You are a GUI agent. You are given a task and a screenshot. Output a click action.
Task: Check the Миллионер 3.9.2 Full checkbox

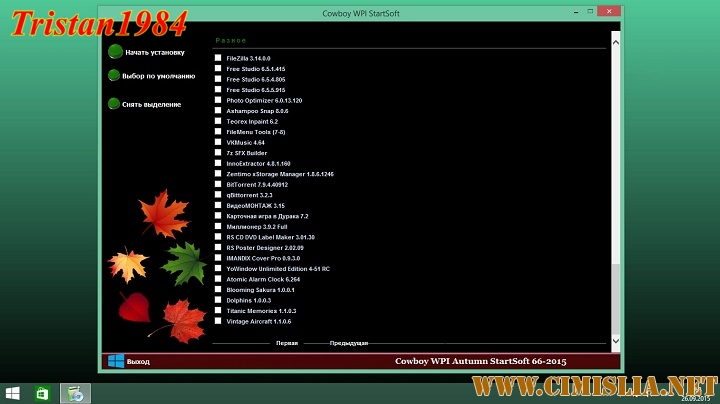pyautogui.click(x=218, y=226)
